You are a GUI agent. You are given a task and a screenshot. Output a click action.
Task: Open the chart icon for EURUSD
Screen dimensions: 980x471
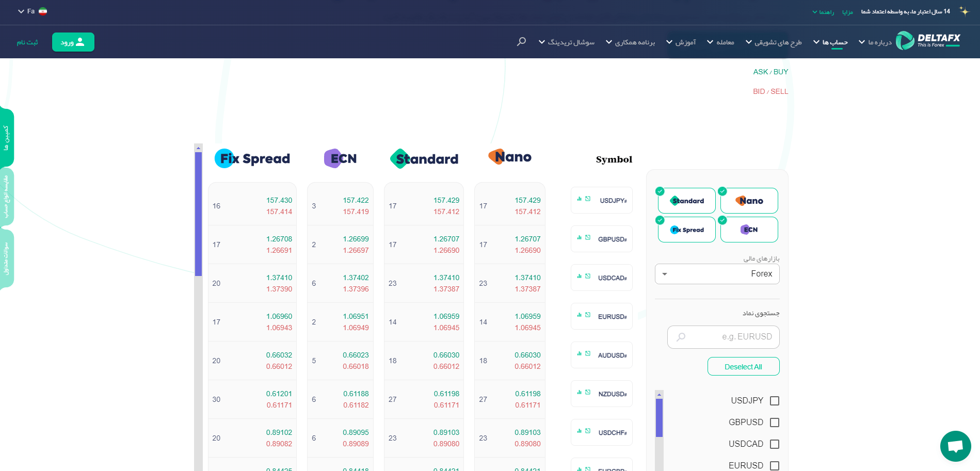click(580, 315)
